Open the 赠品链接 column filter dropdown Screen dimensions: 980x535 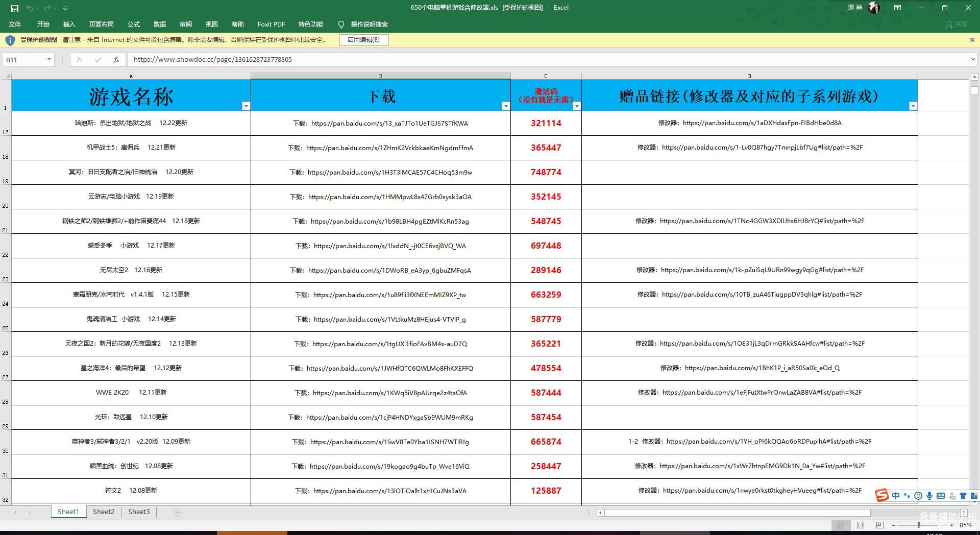pos(913,106)
